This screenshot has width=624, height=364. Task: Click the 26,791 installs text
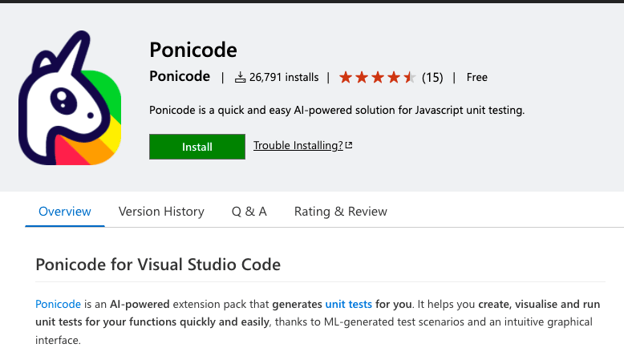(284, 77)
